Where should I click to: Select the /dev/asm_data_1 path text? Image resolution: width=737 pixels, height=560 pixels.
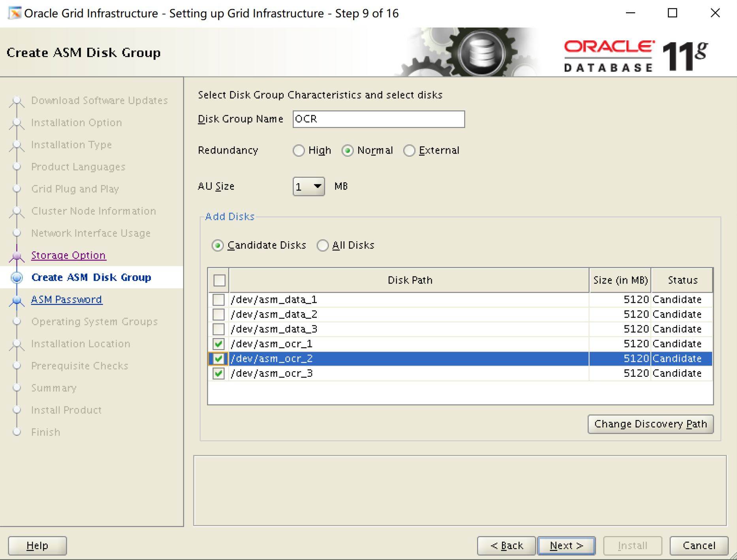(274, 299)
